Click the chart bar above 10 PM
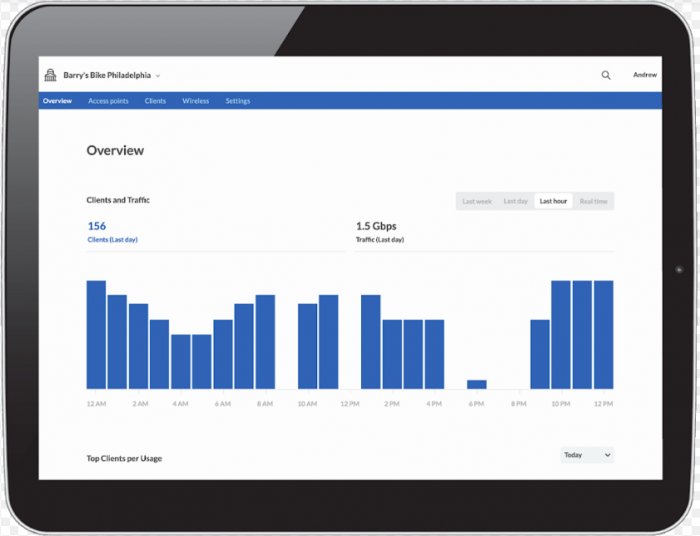 561,334
